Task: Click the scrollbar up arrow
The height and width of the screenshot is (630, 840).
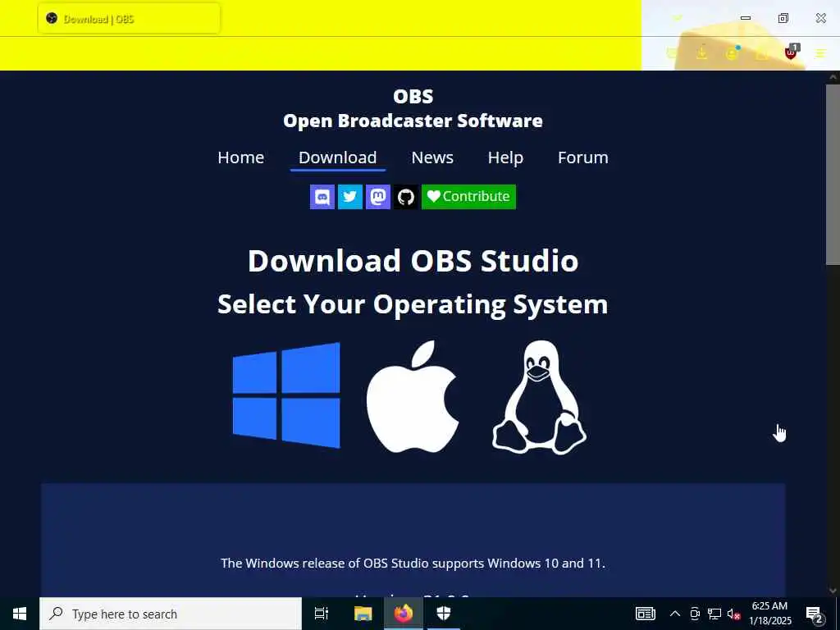Action: [833, 77]
